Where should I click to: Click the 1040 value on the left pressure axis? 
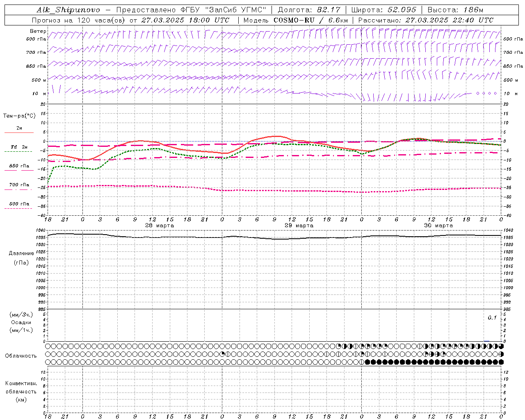coord(41,231)
